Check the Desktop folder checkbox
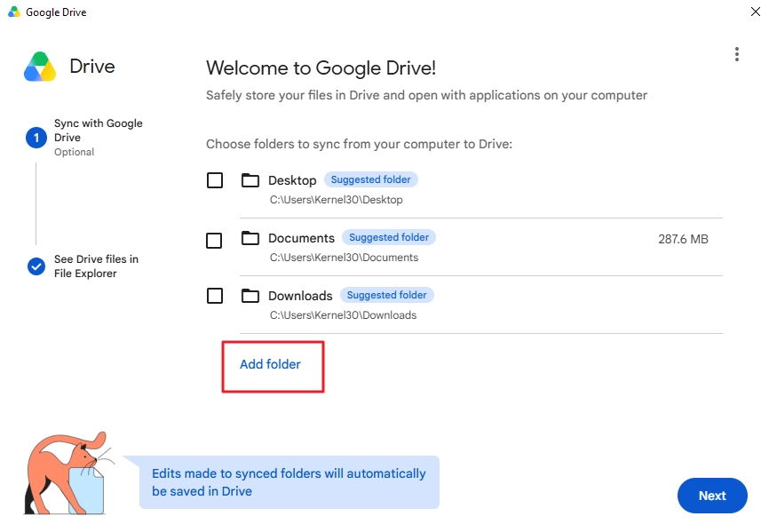The height and width of the screenshot is (532, 769). point(215,180)
